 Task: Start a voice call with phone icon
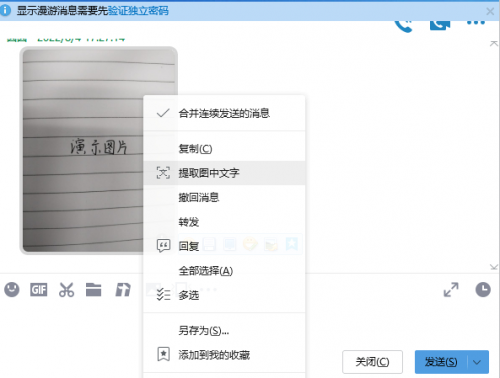(x=404, y=25)
